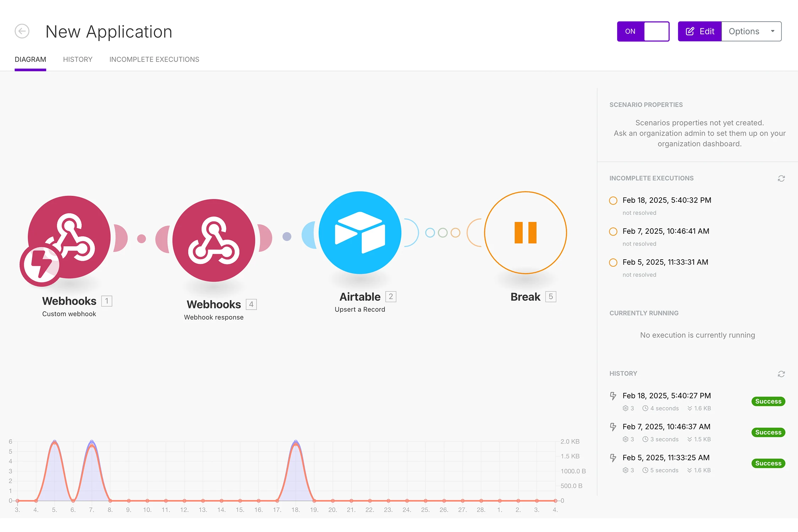Image resolution: width=798 pixels, height=532 pixels.
Task: Select the DIAGRAM tab
Action: tap(30, 59)
